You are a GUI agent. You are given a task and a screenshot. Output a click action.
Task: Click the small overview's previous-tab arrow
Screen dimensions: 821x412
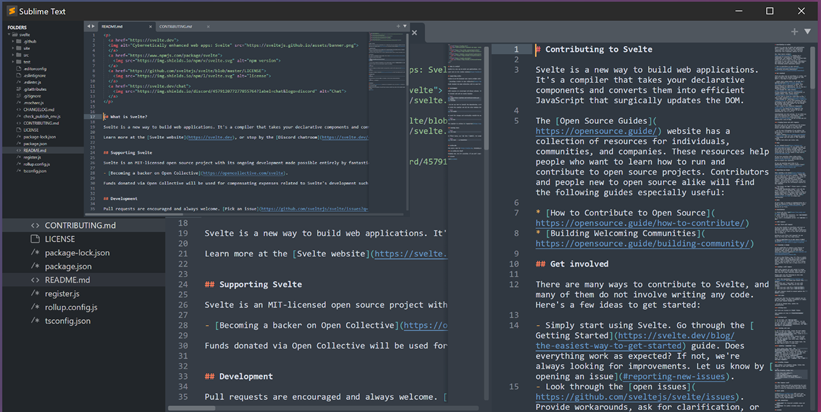[88, 26]
